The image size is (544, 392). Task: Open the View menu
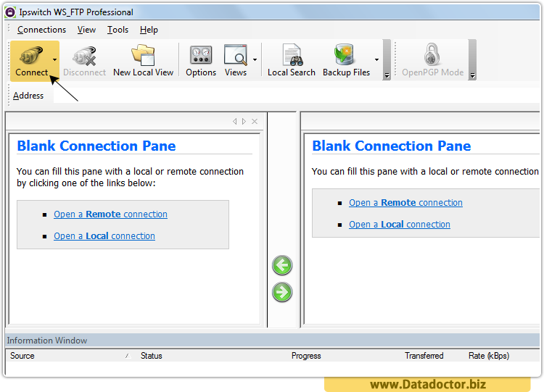86,30
